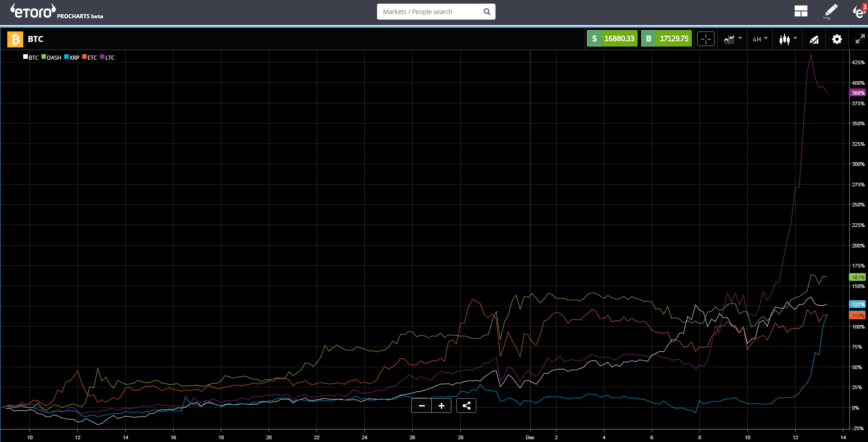This screenshot has height=442, width=868.
Task: Click the ETC legend label
Action: pyautogui.click(x=92, y=57)
